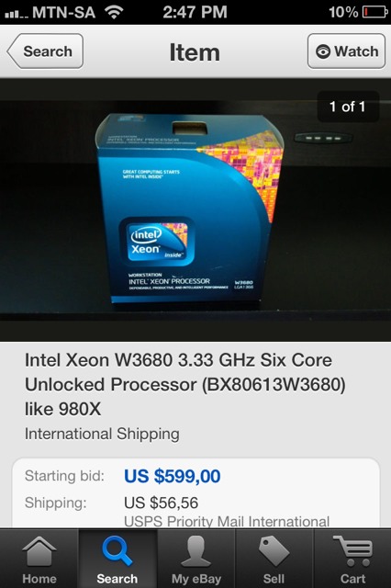Tap the 2:47 PM status bar clock
Viewport: 391px width, 588px height.
tap(195, 12)
